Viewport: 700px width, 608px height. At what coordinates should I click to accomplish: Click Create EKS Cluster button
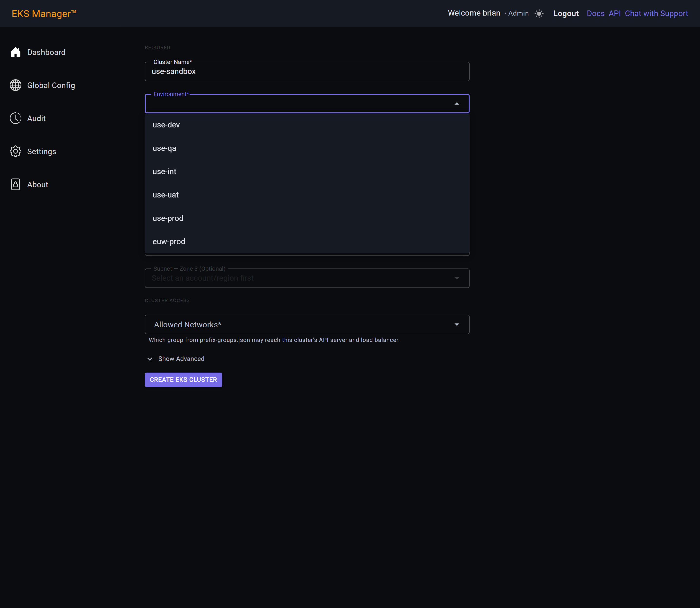pos(184,380)
